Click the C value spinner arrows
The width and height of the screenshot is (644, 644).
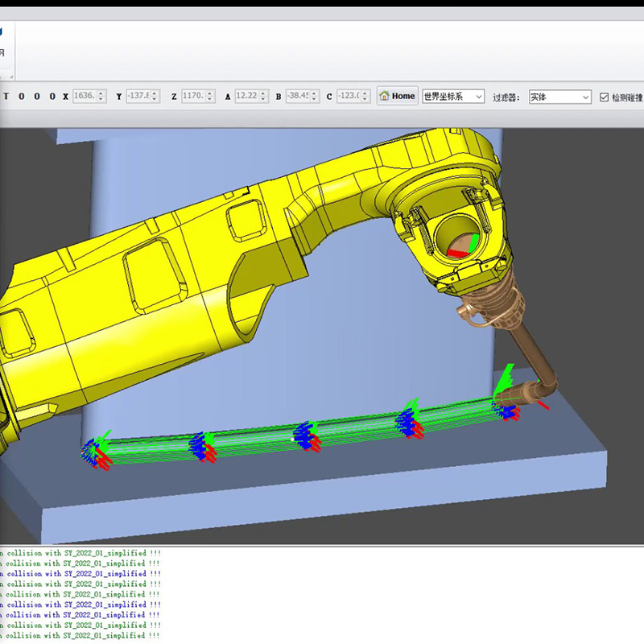tap(365, 96)
